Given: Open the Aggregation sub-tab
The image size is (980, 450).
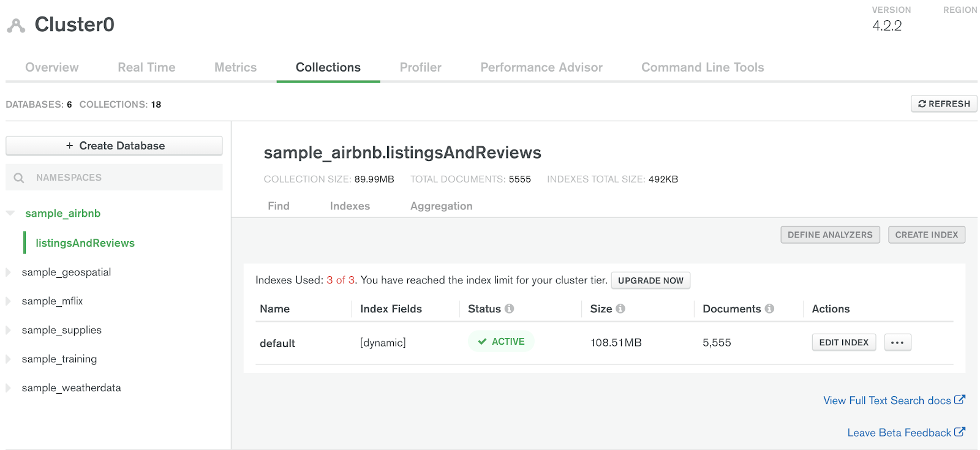Looking at the screenshot, I should 442,206.
